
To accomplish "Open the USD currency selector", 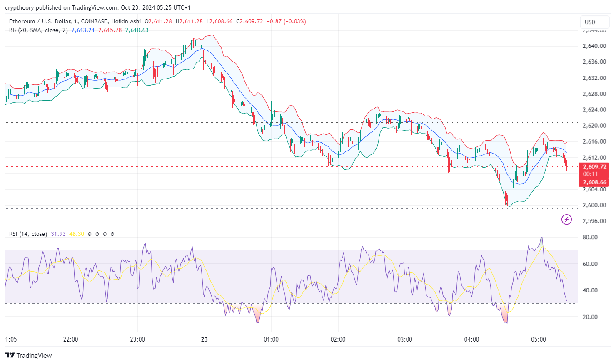I will (594, 22).
